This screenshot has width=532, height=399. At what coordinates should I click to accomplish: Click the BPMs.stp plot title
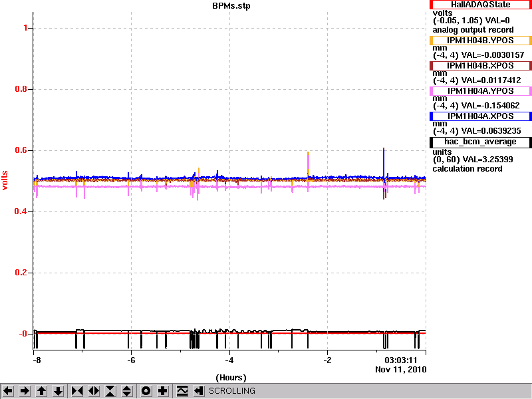coord(231,6)
